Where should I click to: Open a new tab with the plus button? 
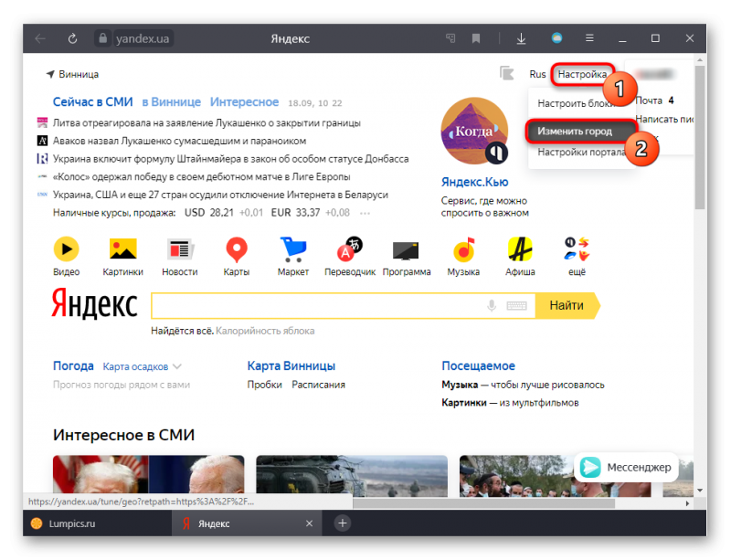pyautogui.click(x=342, y=523)
